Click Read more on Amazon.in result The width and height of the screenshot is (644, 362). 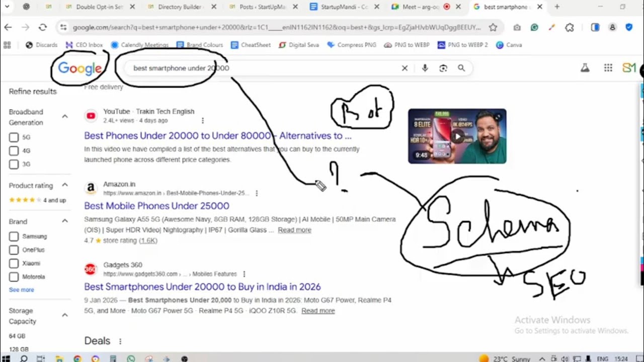click(294, 230)
